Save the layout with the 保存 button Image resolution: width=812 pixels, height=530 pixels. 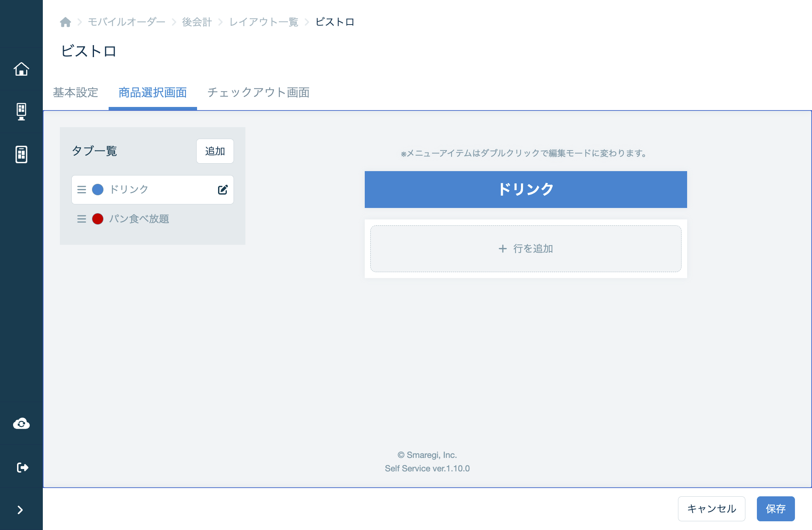[x=776, y=508]
